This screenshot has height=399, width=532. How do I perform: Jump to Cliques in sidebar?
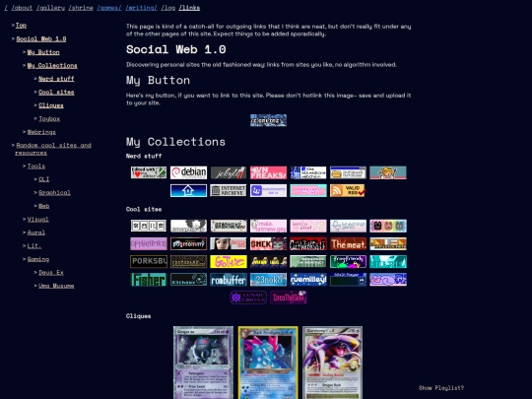tap(51, 105)
